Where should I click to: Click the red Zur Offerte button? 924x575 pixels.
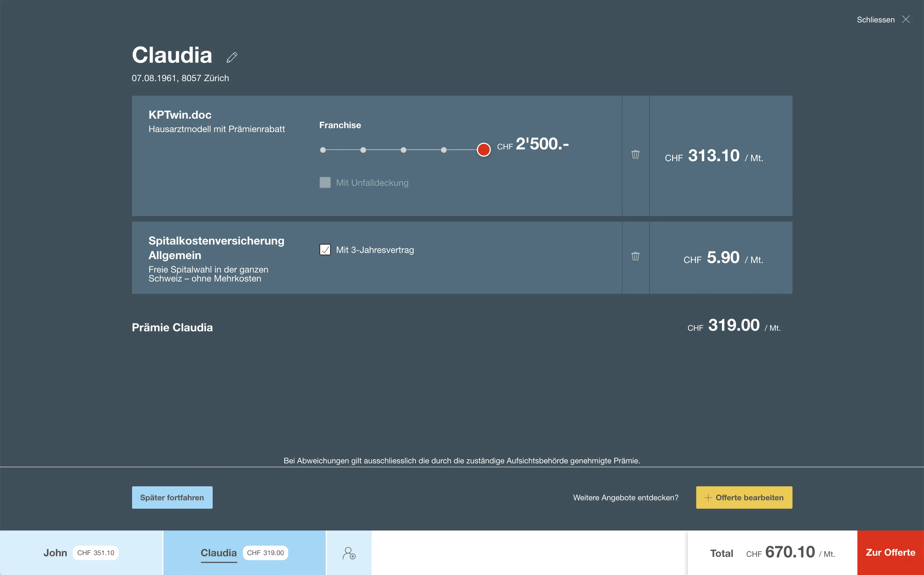(x=890, y=553)
